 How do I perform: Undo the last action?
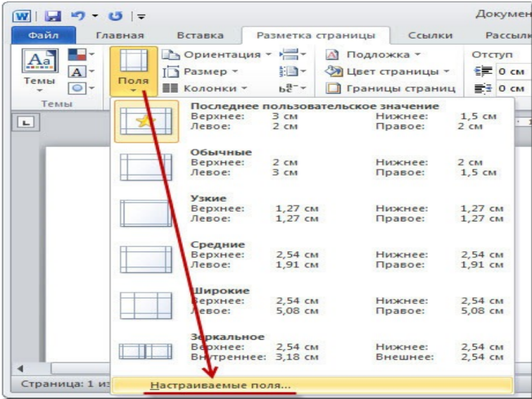tap(78, 16)
